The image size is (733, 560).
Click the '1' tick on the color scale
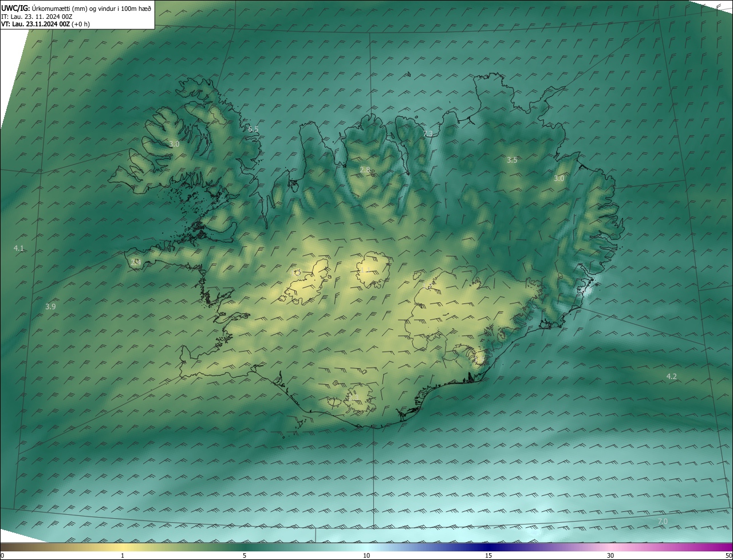click(x=123, y=556)
